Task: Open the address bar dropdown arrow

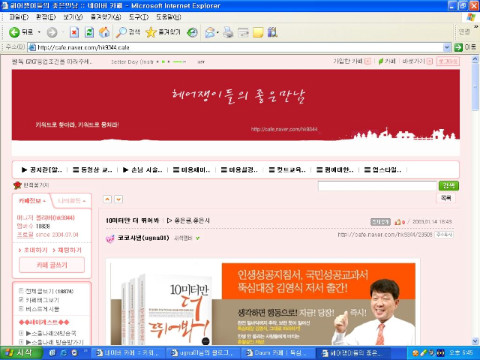Action: [447, 48]
